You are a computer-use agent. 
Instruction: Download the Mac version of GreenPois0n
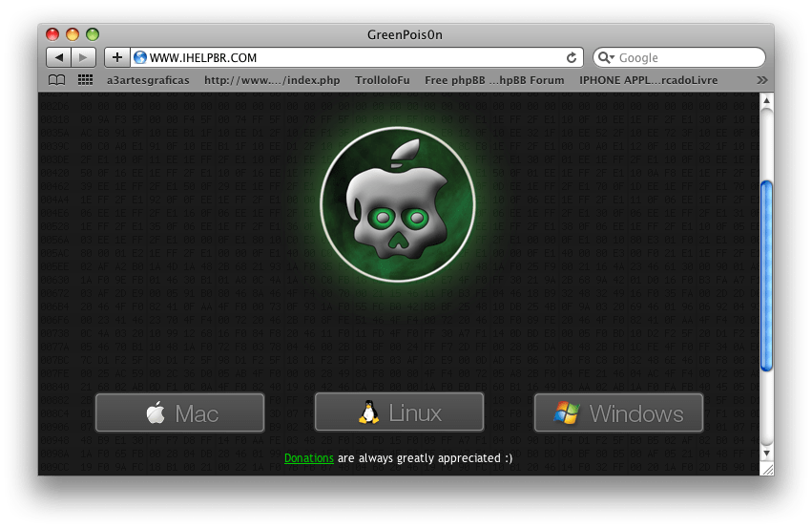[x=179, y=413]
